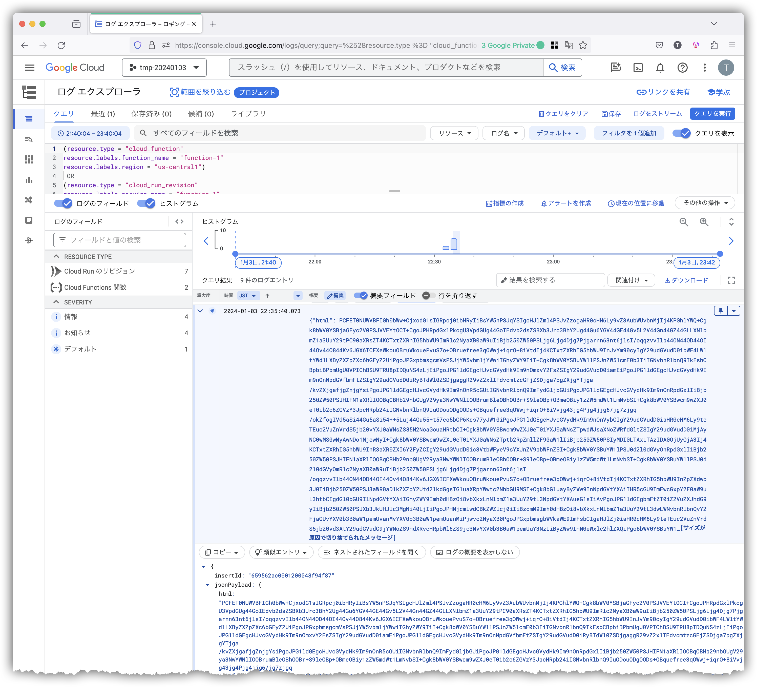Switch to the ライブラリ tab
Image resolution: width=757 pixels, height=700 pixels.
(x=248, y=114)
